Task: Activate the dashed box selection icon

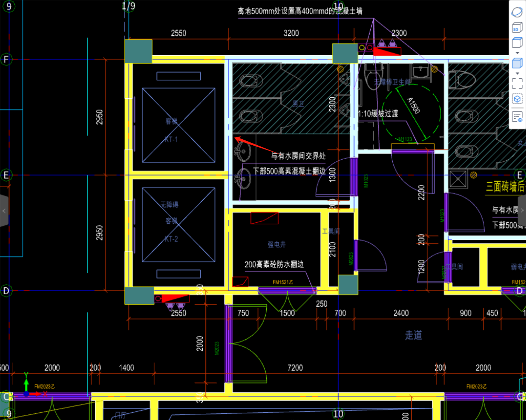Action: [x=517, y=83]
